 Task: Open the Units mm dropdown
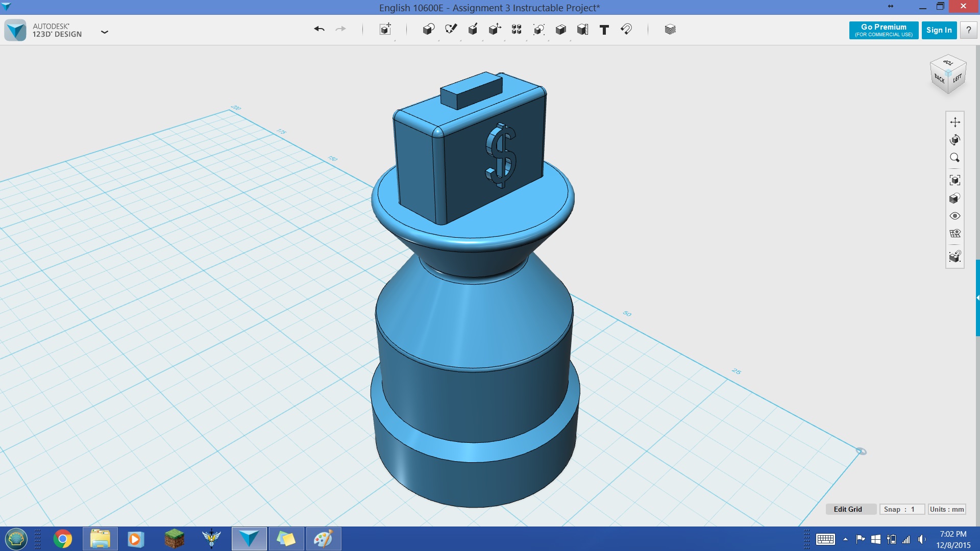pos(947,509)
